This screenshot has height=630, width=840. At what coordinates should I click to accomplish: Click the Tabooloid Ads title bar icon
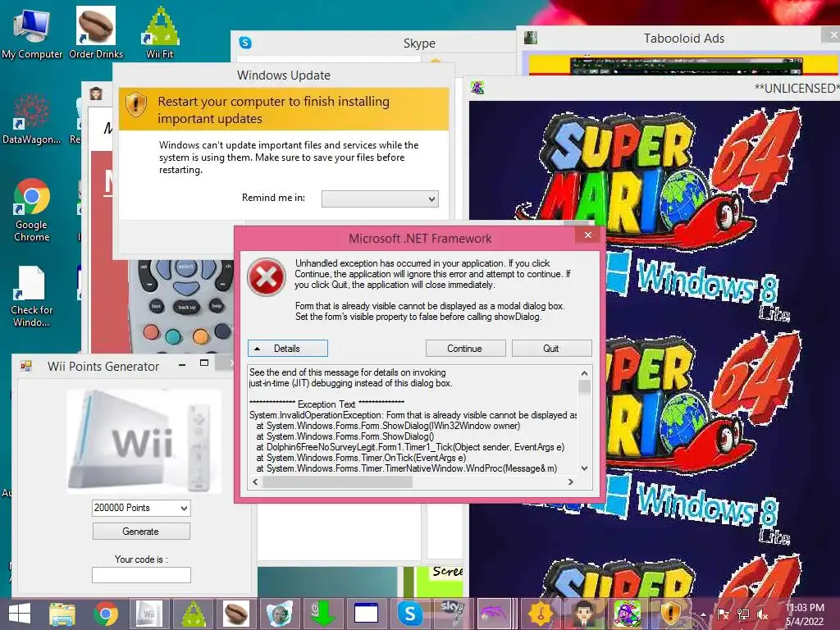click(x=531, y=38)
